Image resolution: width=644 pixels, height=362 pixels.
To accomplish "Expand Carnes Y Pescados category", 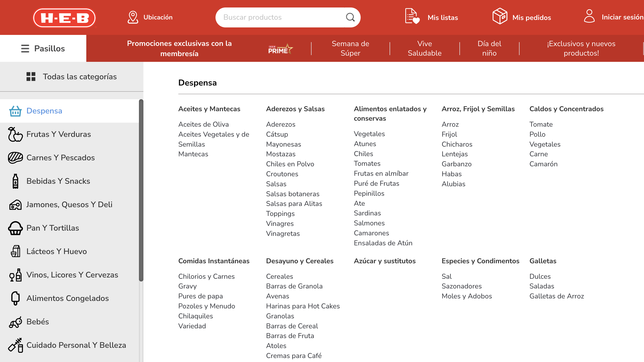I will pyautogui.click(x=60, y=158).
